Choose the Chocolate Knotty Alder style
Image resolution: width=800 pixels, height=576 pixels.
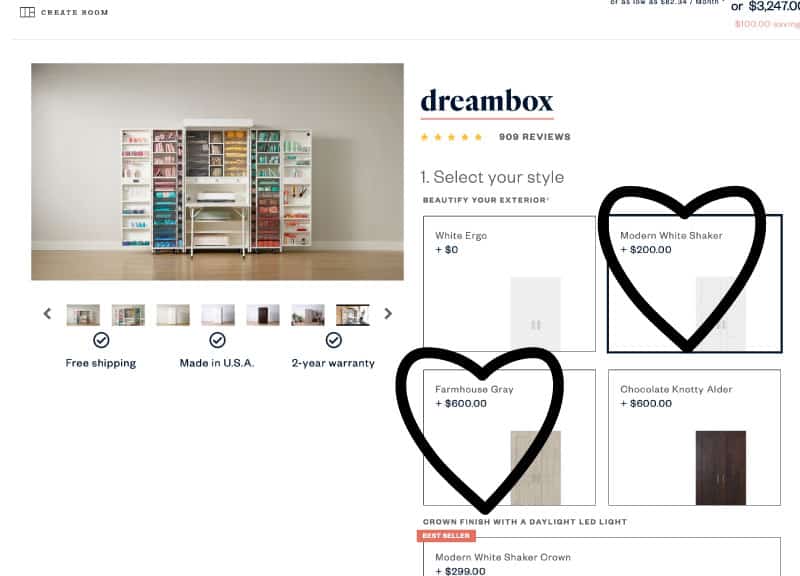(694, 437)
